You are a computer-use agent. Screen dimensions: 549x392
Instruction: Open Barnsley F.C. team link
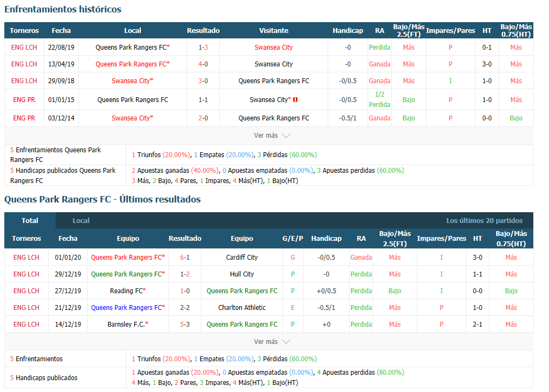[x=128, y=325]
